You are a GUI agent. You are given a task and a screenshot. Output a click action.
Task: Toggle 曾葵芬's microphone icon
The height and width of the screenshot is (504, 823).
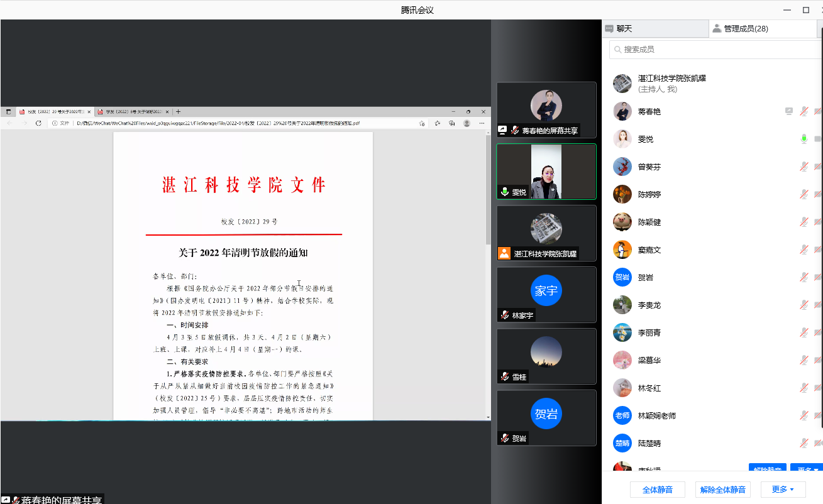804,167
